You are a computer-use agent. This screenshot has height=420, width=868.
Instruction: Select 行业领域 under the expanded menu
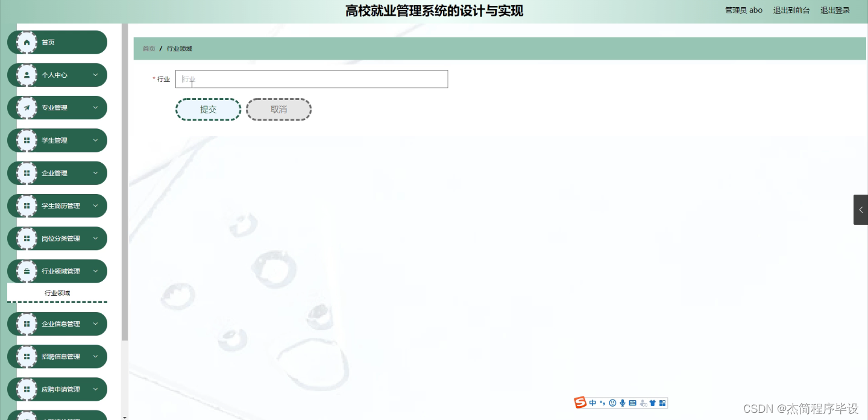57,293
